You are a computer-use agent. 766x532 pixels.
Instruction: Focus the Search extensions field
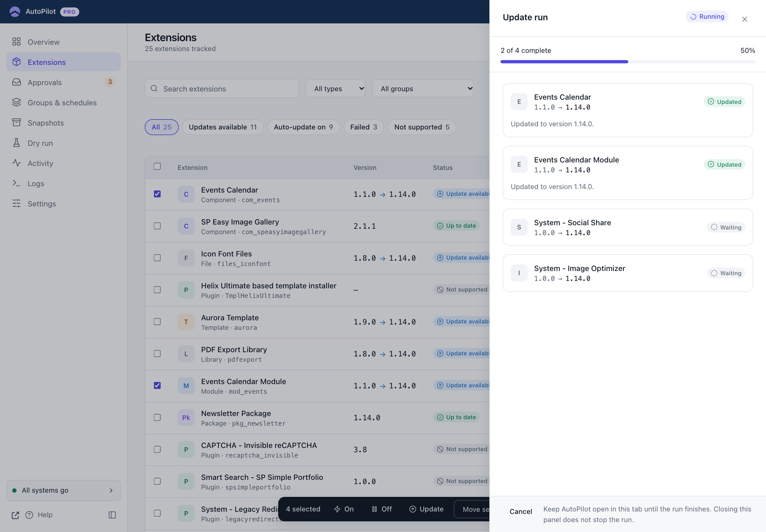coord(222,89)
